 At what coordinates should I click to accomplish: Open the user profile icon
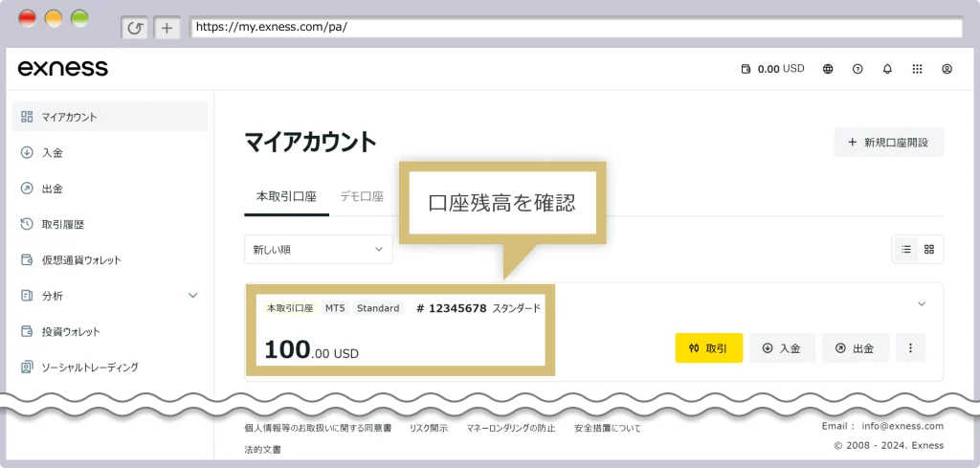[x=947, y=69]
